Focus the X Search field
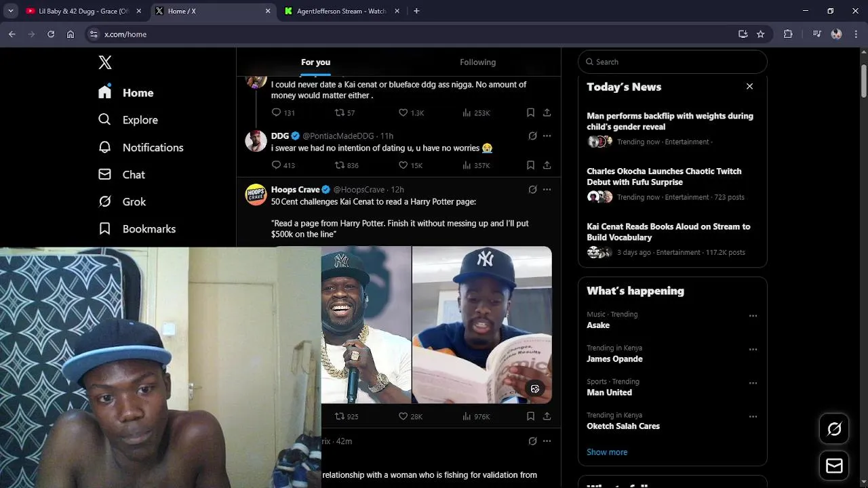 point(673,62)
